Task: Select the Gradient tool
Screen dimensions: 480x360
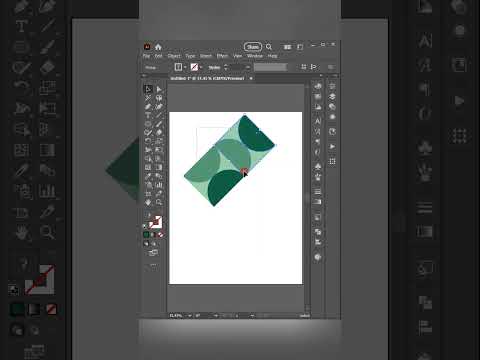Action: 159,167
